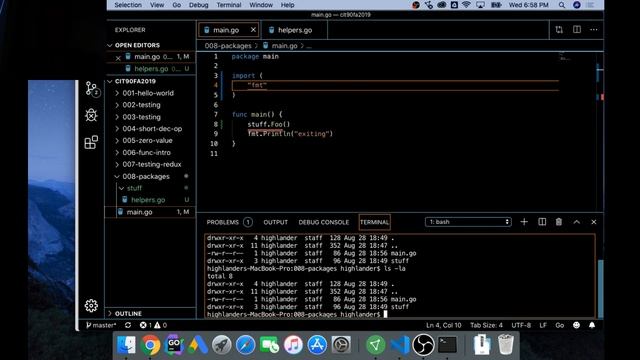The height and width of the screenshot is (360, 640).
Task: Click the LF end-of-line indicator
Action: tap(543, 325)
